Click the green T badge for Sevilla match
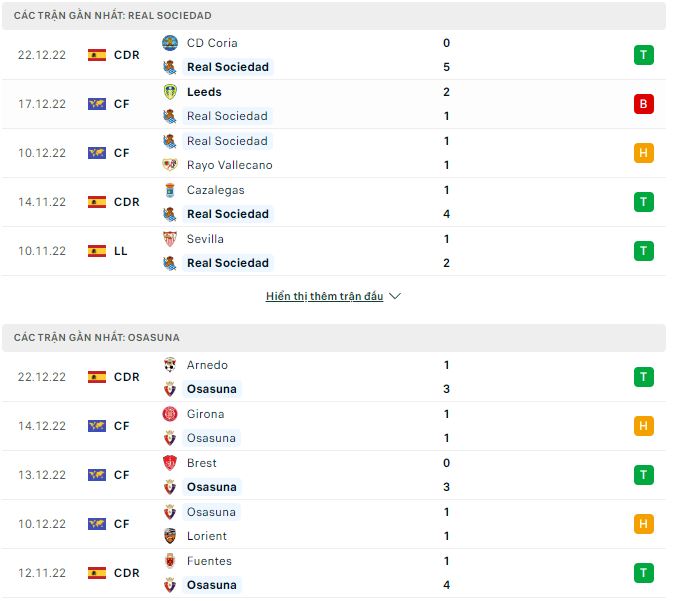Screen dimensions: 676x601 pos(643,251)
